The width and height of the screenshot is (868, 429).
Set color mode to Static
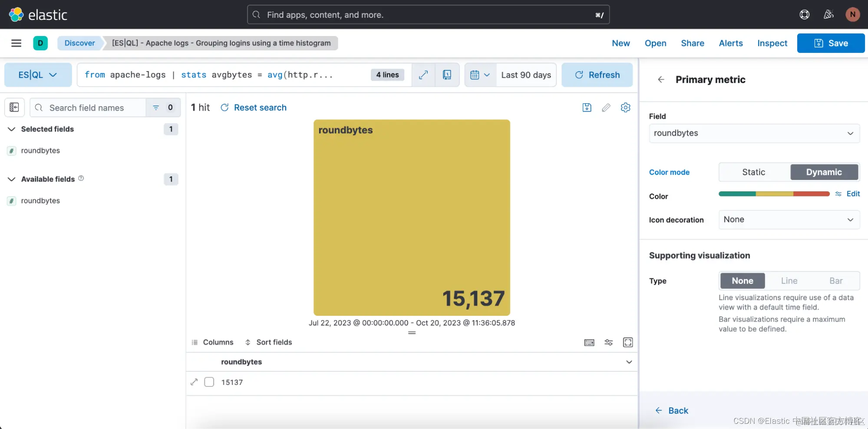point(754,172)
